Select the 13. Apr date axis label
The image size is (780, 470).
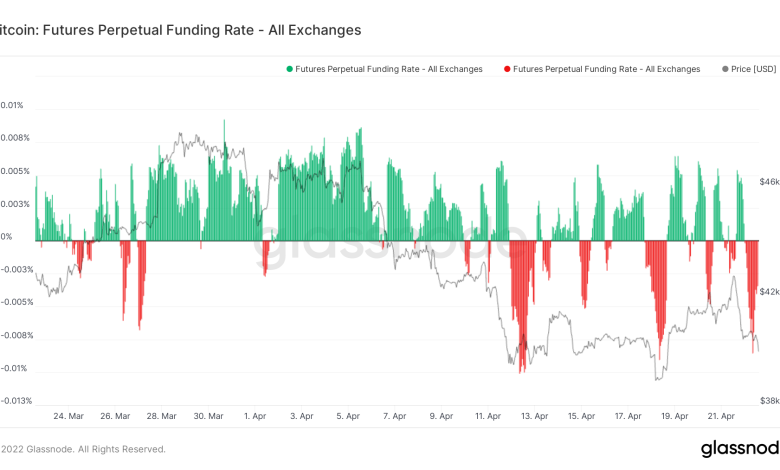534,415
